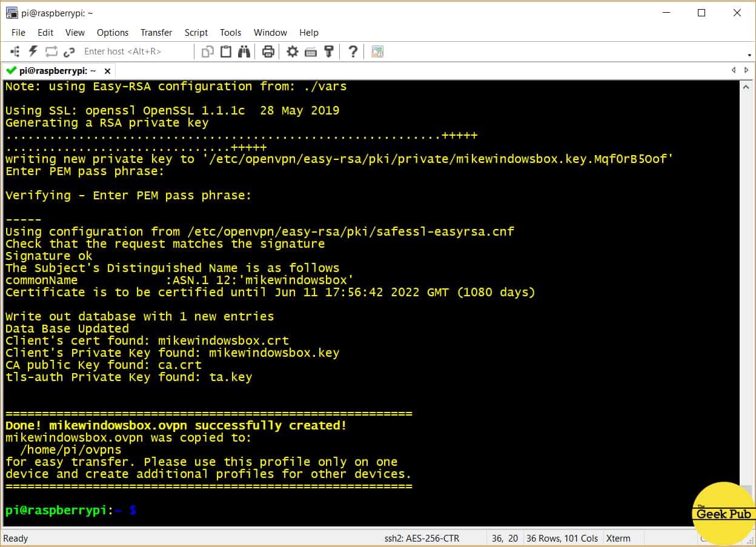This screenshot has height=547, width=756.
Task: Click the Reconnect session toolbar icon
Action: pos(51,51)
